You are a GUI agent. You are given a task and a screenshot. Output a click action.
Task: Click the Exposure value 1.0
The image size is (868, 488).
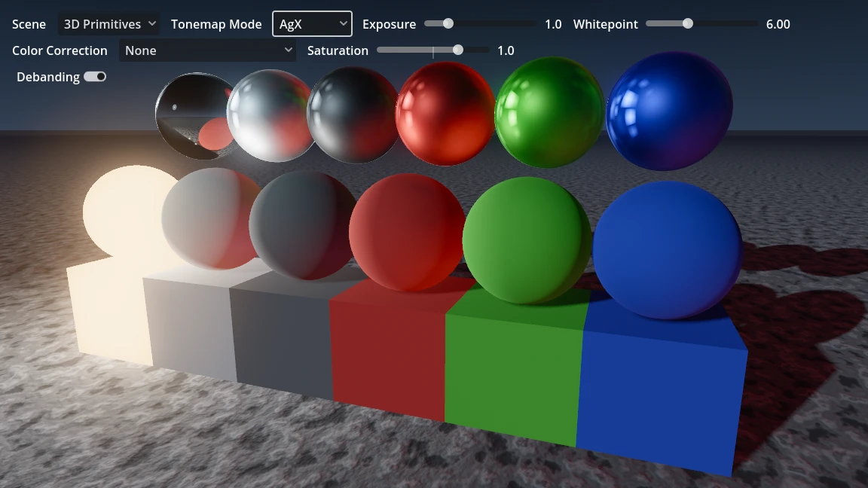553,24
